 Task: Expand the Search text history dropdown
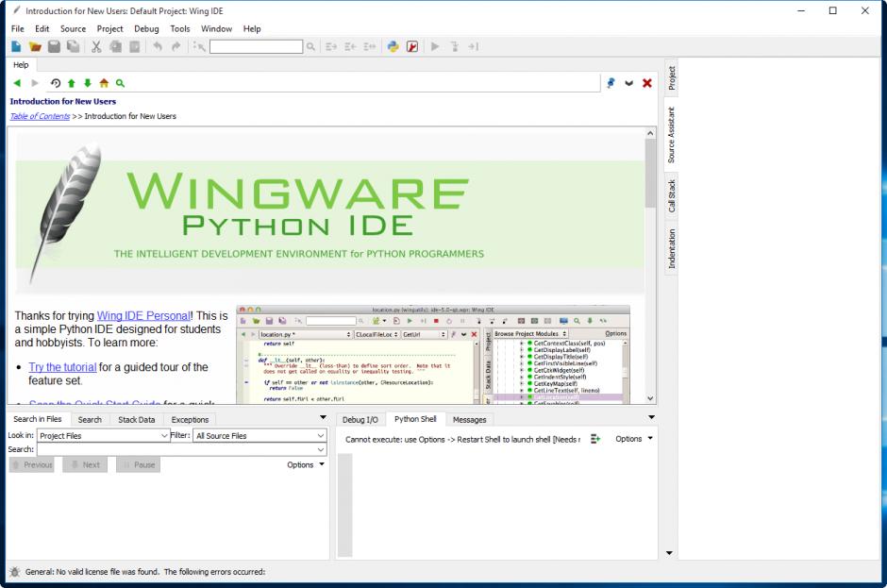pyautogui.click(x=321, y=450)
